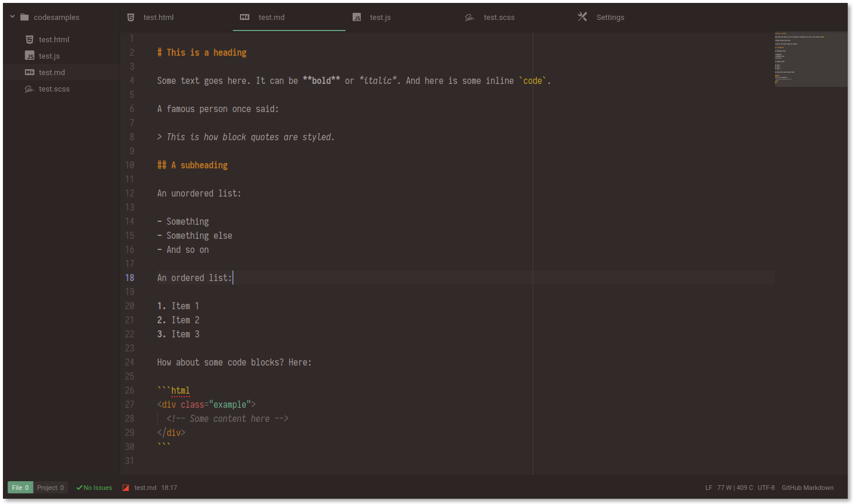Screen dimensions: 853x504
Task: Click the 77 W | 409 C word count
Action: point(735,488)
